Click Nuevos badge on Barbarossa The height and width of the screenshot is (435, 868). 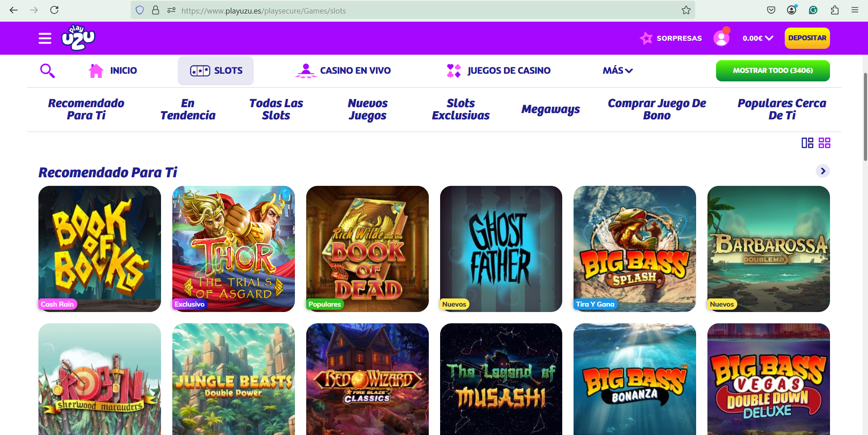coord(722,304)
